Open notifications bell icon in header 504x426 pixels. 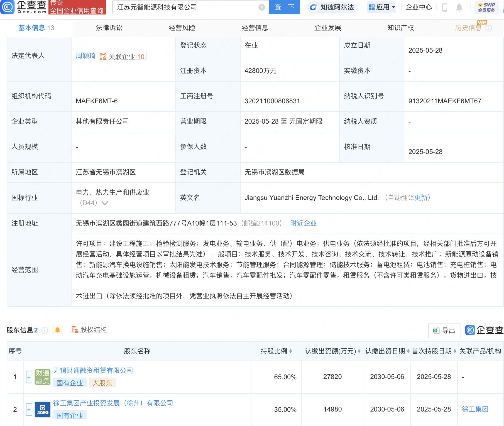pyautogui.click(x=459, y=8)
